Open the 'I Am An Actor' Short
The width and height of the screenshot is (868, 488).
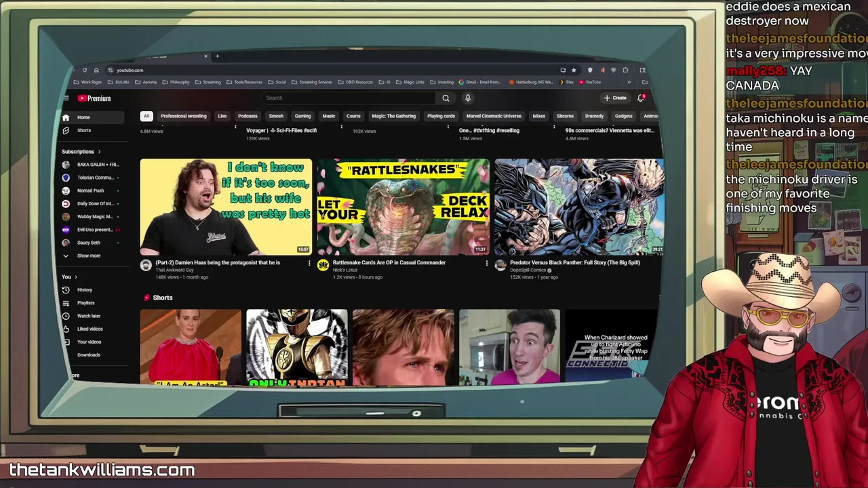tap(191, 348)
